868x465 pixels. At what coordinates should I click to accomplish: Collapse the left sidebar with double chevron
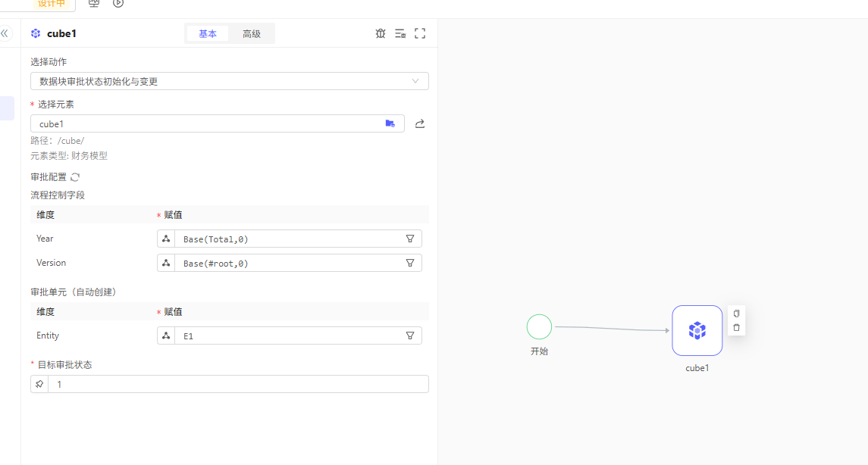(5, 33)
